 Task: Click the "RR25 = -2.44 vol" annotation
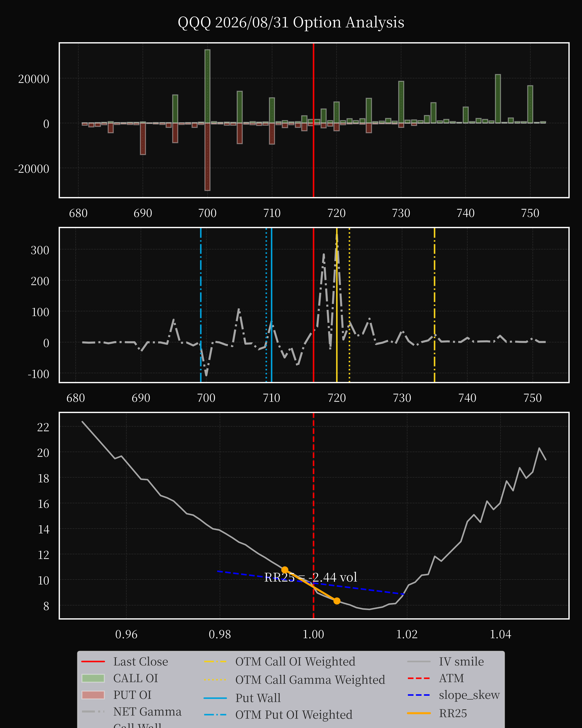click(x=310, y=577)
